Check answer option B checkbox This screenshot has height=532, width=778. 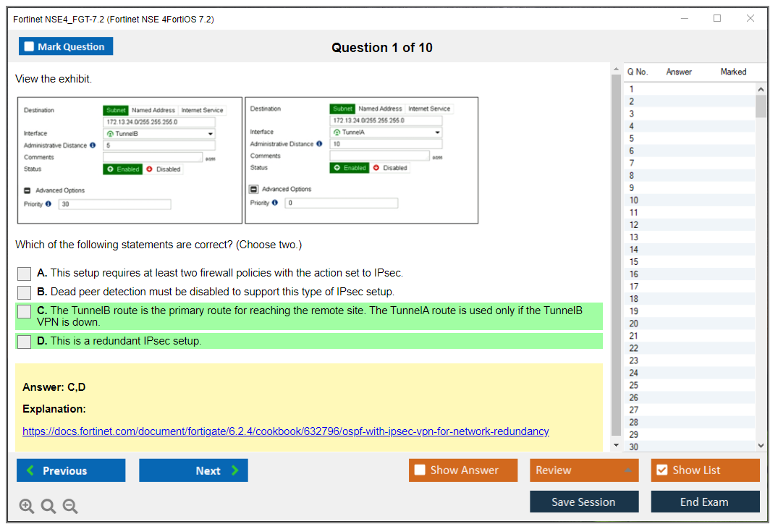(25, 292)
